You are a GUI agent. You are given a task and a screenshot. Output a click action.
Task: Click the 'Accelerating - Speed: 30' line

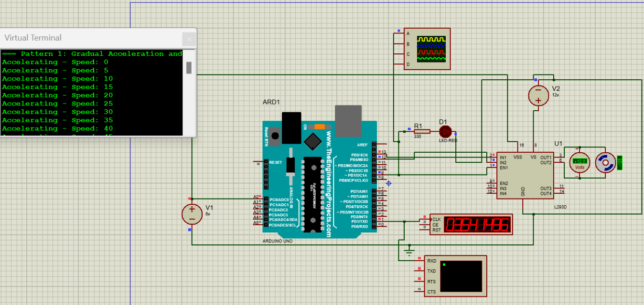pyautogui.click(x=57, y=112)
